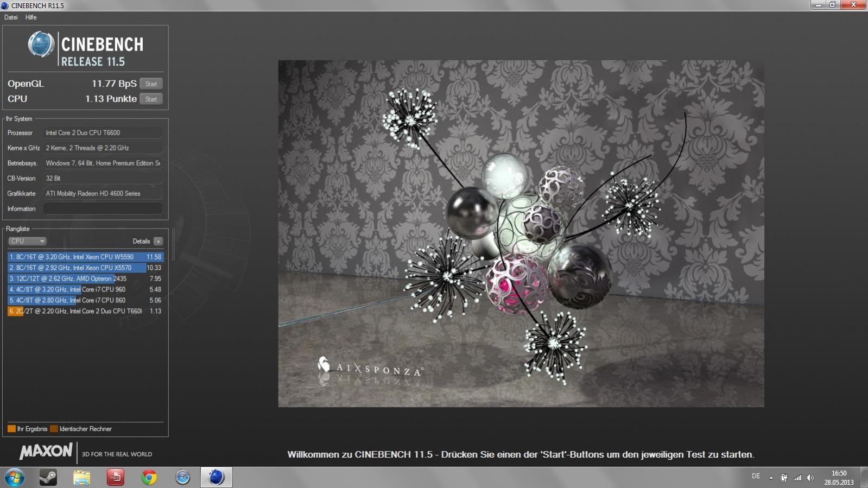
Task: Show hidden tray icons arrow
Action: point(771,478)
